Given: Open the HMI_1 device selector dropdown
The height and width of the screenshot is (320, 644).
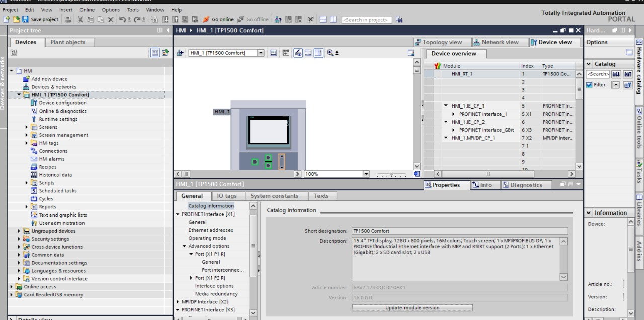Looking at the screenshot, I should click(x=261, y=53).
